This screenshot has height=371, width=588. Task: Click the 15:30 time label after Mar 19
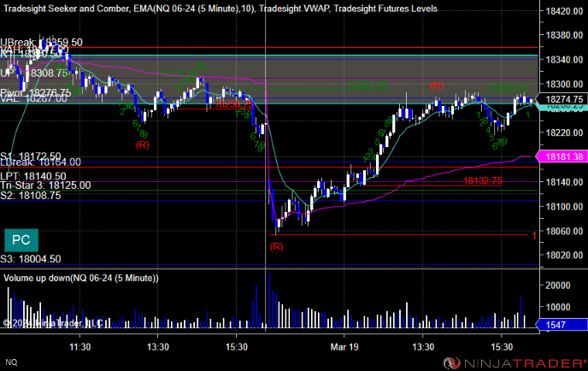pyautogui.click(x=502, y=347)
